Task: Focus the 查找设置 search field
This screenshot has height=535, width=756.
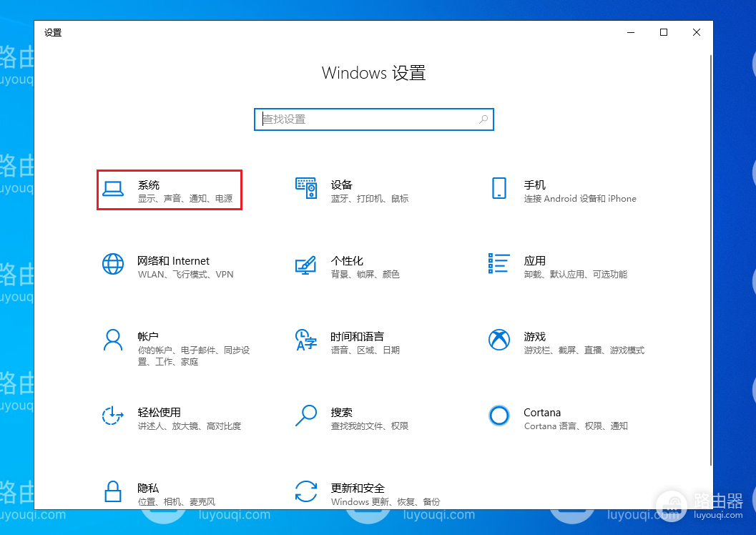Action: (x=373, y=119)
